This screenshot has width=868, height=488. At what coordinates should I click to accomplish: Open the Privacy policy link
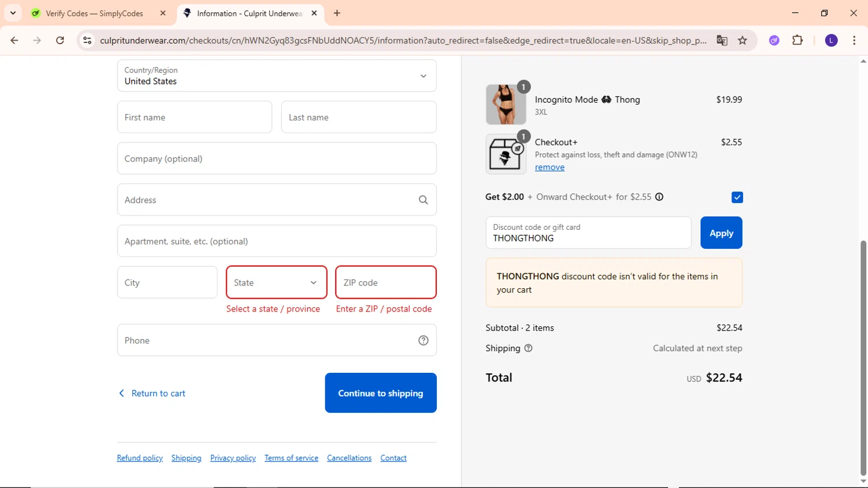pyautogui.click(x=233, y=458)
